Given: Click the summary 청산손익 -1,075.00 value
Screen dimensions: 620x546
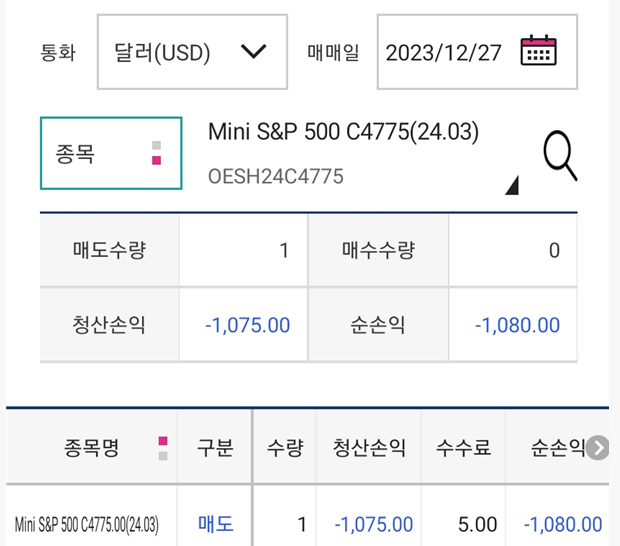Looking at the screenshot, I should 248,325.
